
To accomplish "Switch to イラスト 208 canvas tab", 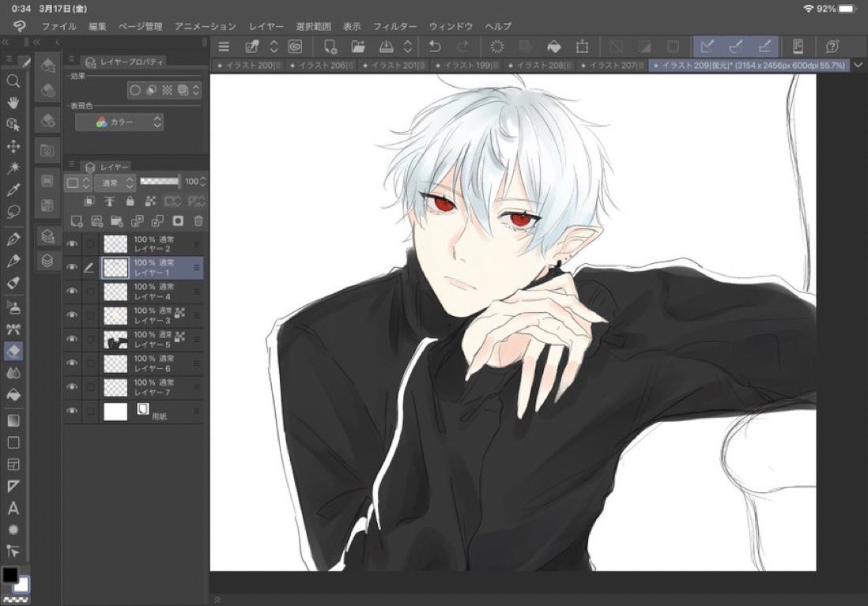I will (x=539, y=66).
